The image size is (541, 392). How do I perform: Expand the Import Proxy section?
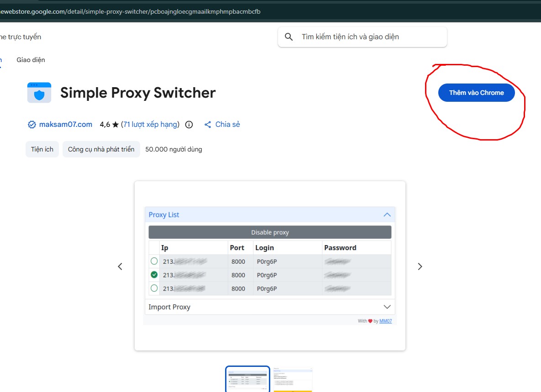coord(387,307)
